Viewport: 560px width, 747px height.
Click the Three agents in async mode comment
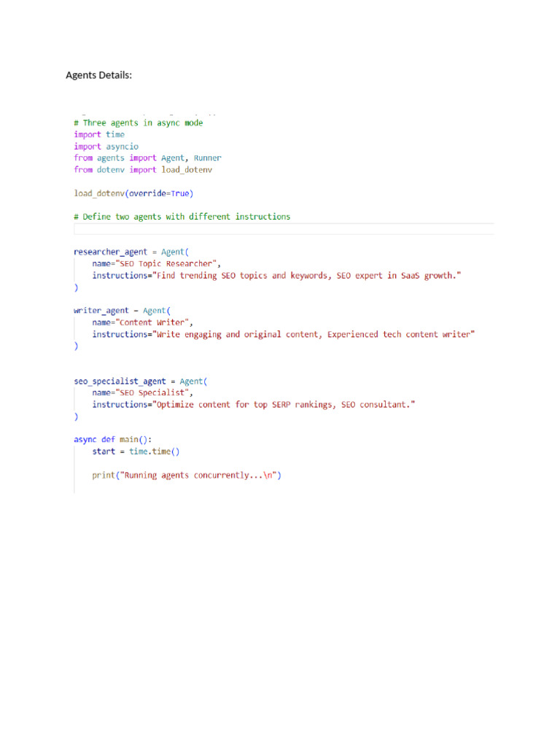click(138, 123)
